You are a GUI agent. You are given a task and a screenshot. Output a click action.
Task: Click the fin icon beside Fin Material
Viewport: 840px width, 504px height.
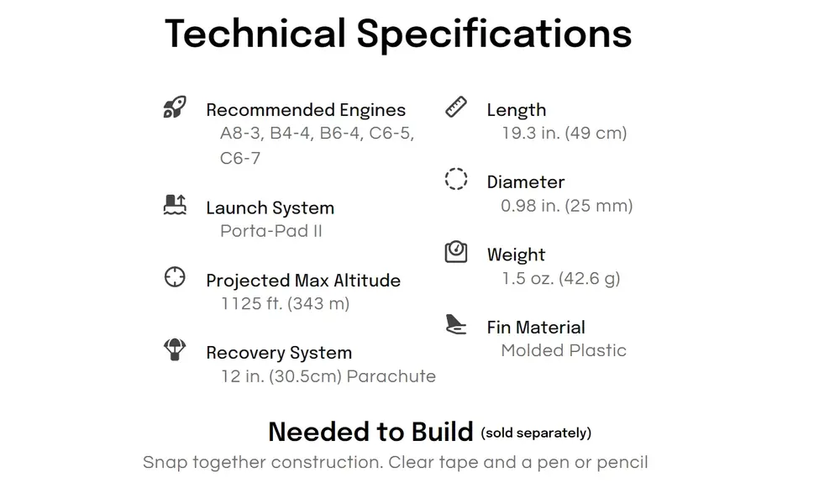[x=456, y=324]
